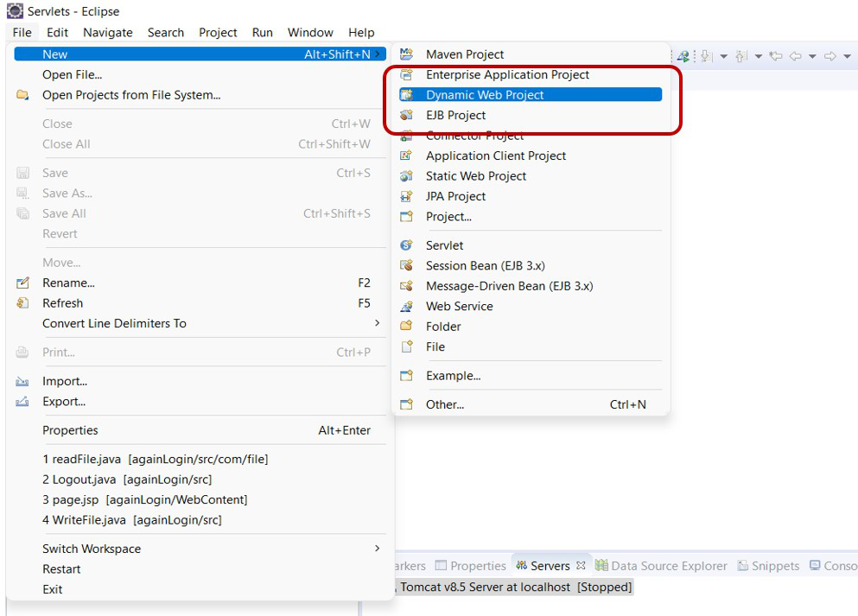Click the Dynamic Web Project icon
Screen dimensions: 858x616
pyautogui.click(x=406, y=95)
